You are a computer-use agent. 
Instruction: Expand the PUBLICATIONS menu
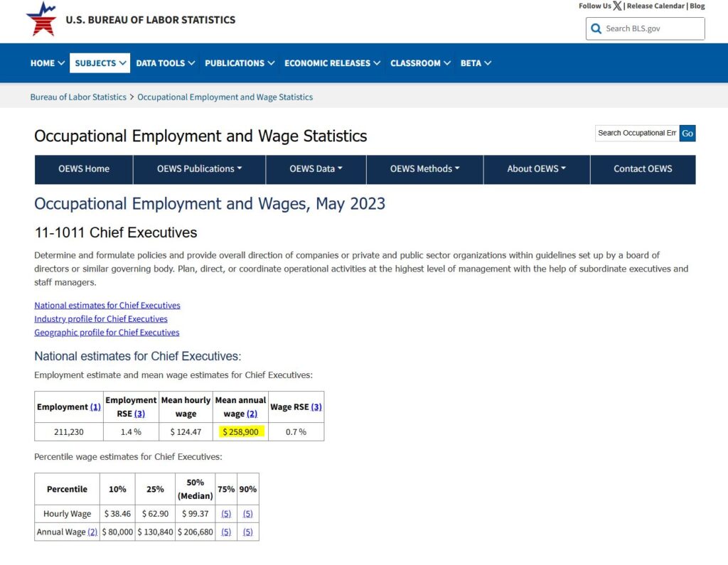point(240,63)
